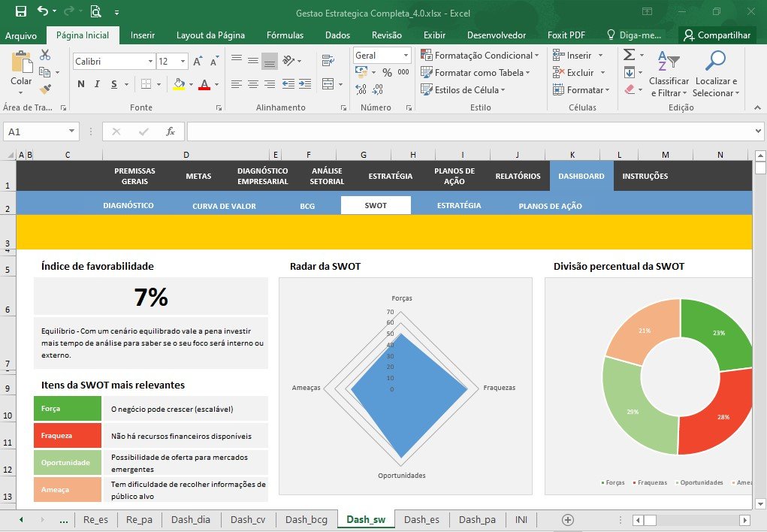
Task: Click the percent style icon
Action: (387, 72)
